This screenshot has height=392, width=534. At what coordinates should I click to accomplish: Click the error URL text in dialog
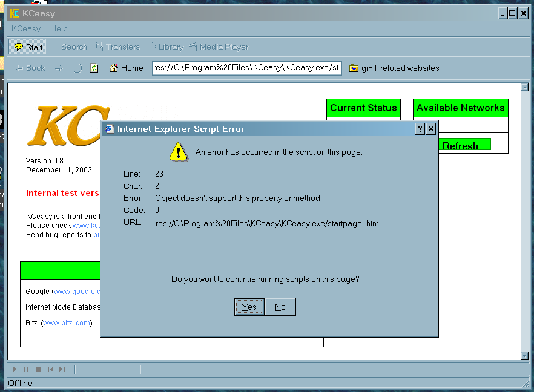tap(267, 224)
